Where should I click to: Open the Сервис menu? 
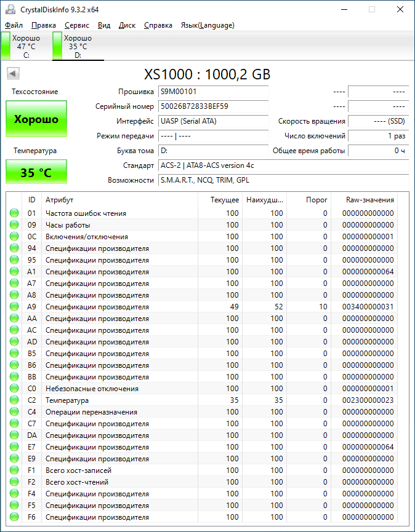click(77, 25)
